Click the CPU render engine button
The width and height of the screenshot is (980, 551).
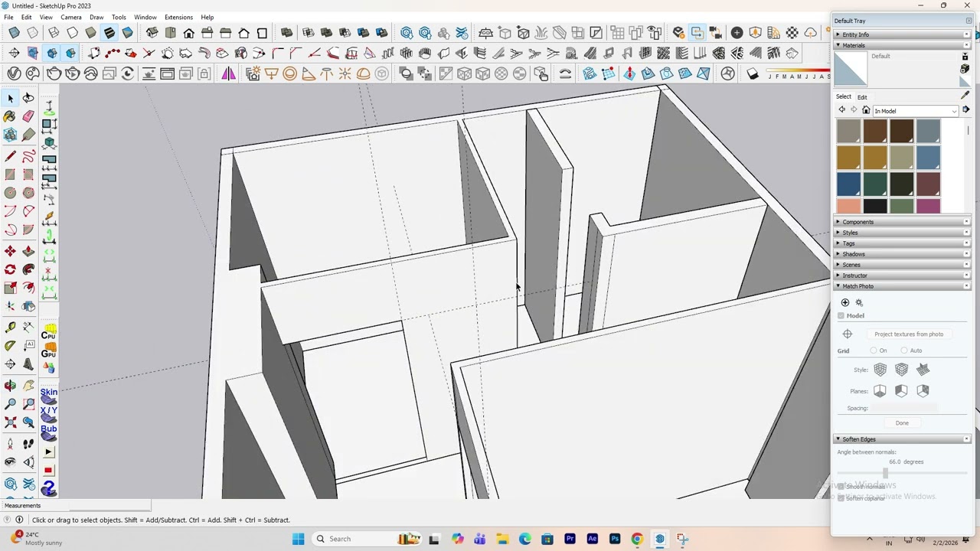(x=49, y=333)
